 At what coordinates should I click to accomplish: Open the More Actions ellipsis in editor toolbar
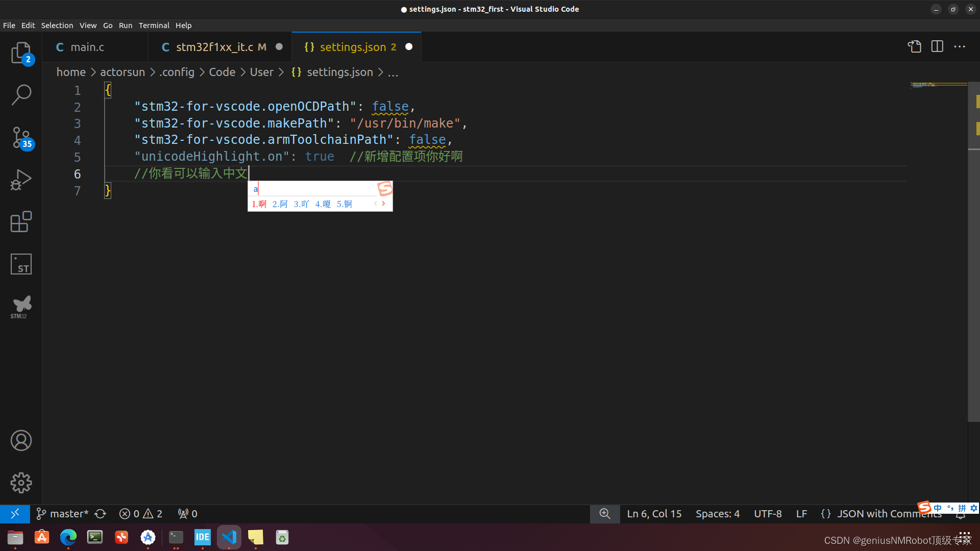960,46
